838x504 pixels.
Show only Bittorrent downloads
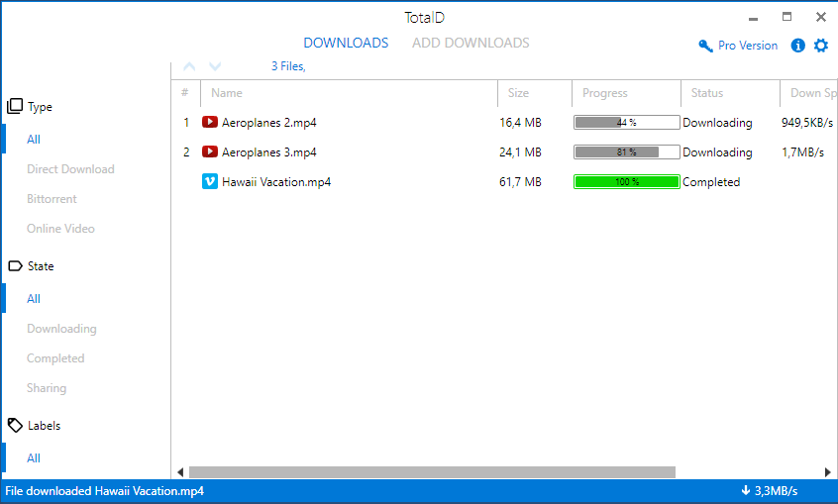click(x=52, y=199)
